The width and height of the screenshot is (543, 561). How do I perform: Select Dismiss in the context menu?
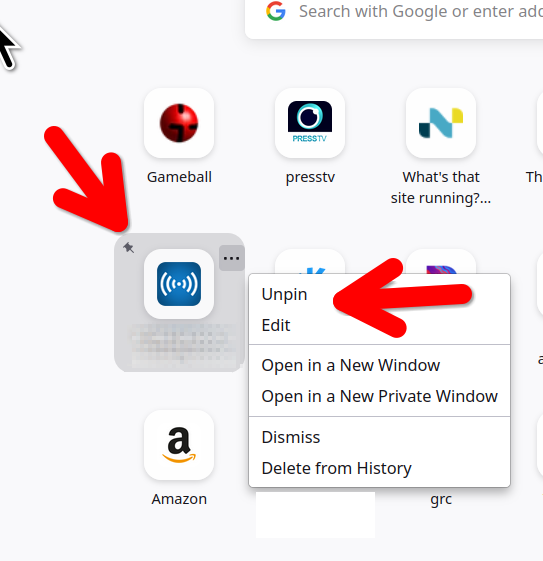291,437
